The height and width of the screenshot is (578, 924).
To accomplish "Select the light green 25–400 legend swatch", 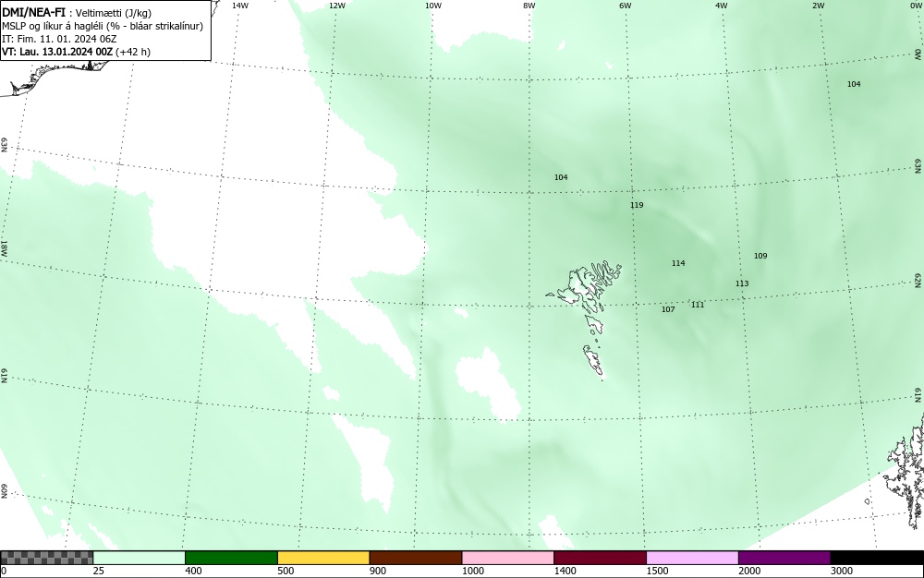I will [x=140, y=558].
